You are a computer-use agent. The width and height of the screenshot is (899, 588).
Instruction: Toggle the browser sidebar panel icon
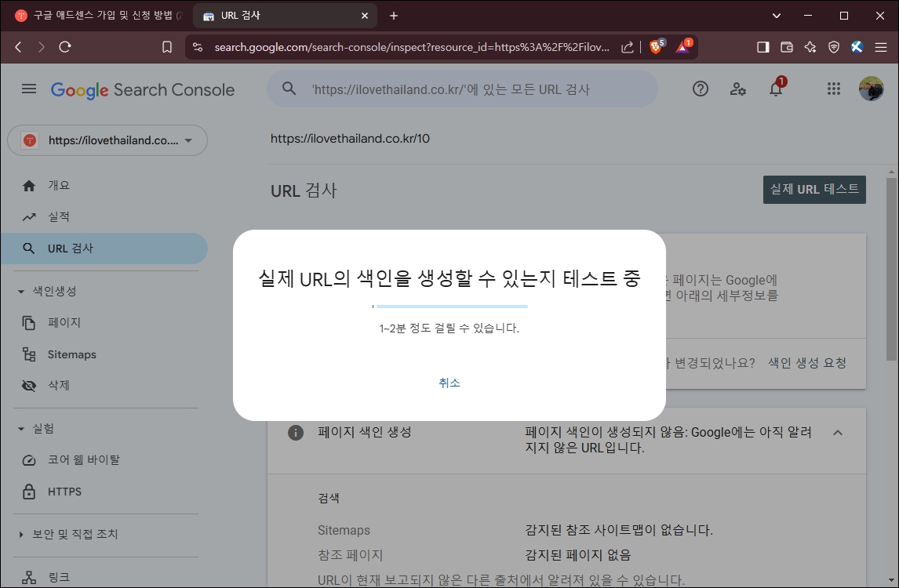tap(763, 47)
